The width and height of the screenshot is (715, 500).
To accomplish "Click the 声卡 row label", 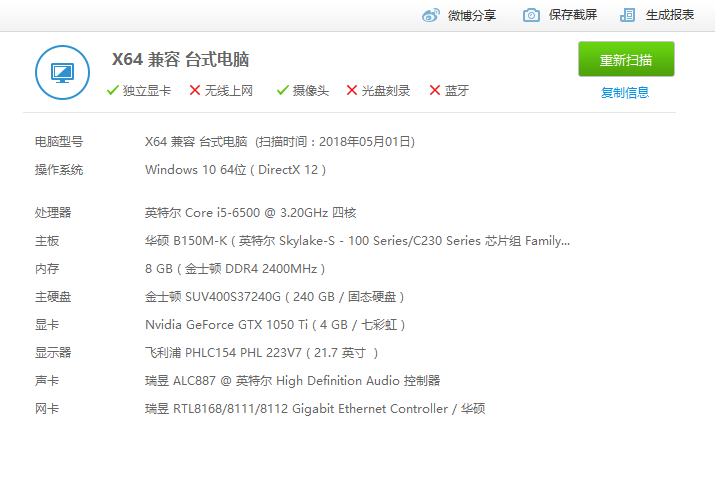I will pos(47,381).
